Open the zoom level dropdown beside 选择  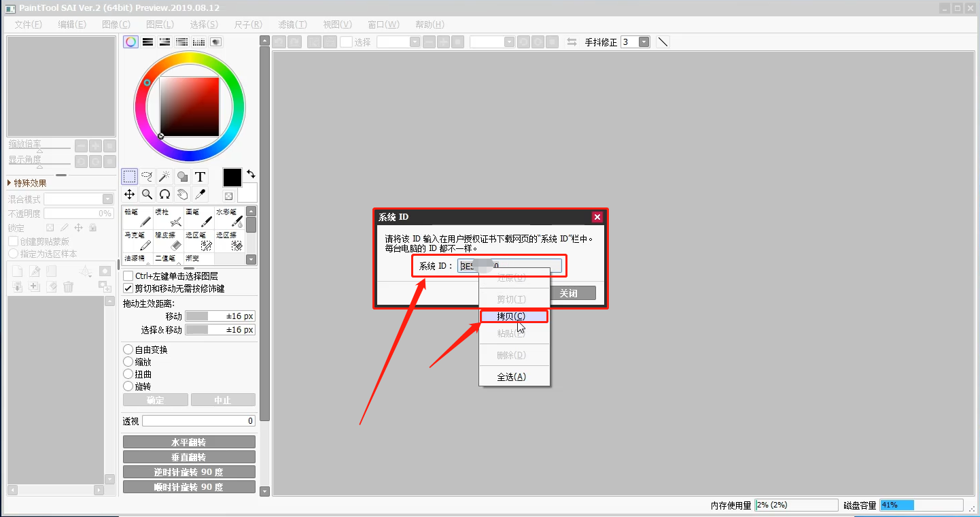click(x=415, y=42)
